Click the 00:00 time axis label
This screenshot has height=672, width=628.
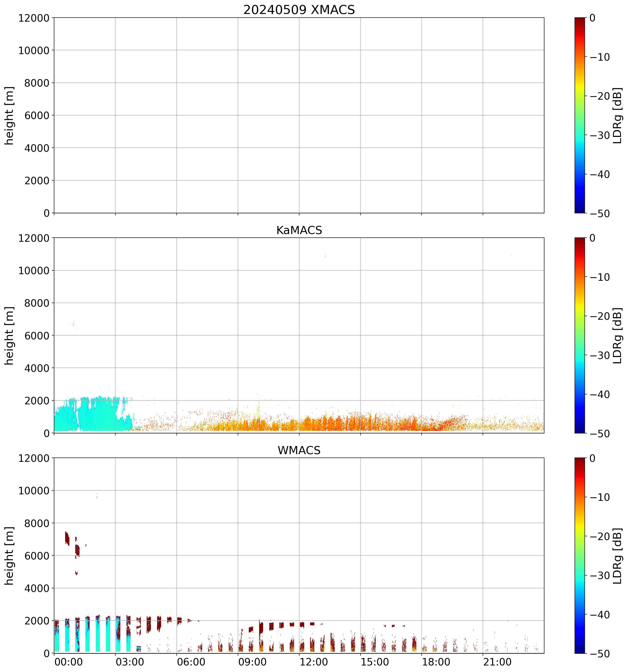click(x=69, y=662)
